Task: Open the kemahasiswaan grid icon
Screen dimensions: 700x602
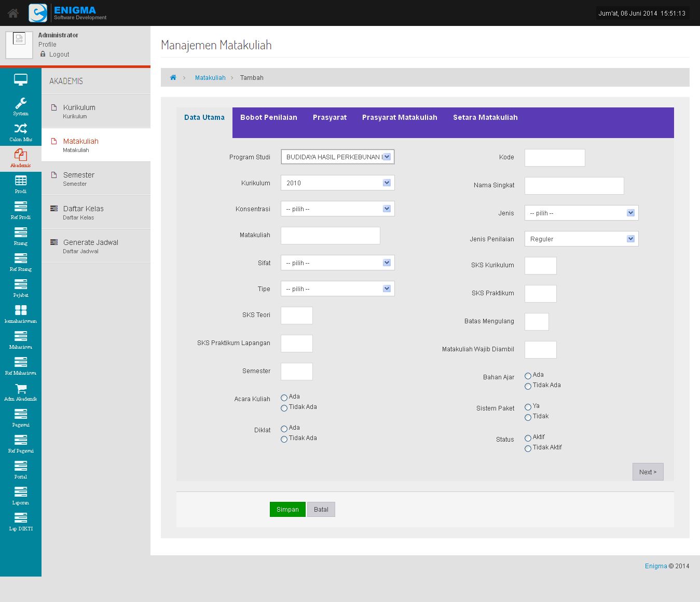Action: click(21, 311)
